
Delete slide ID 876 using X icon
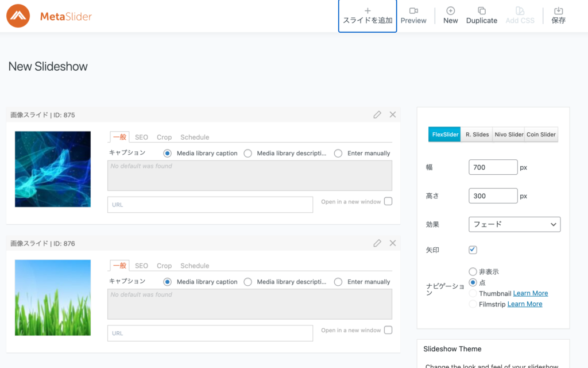click(393, 243)
